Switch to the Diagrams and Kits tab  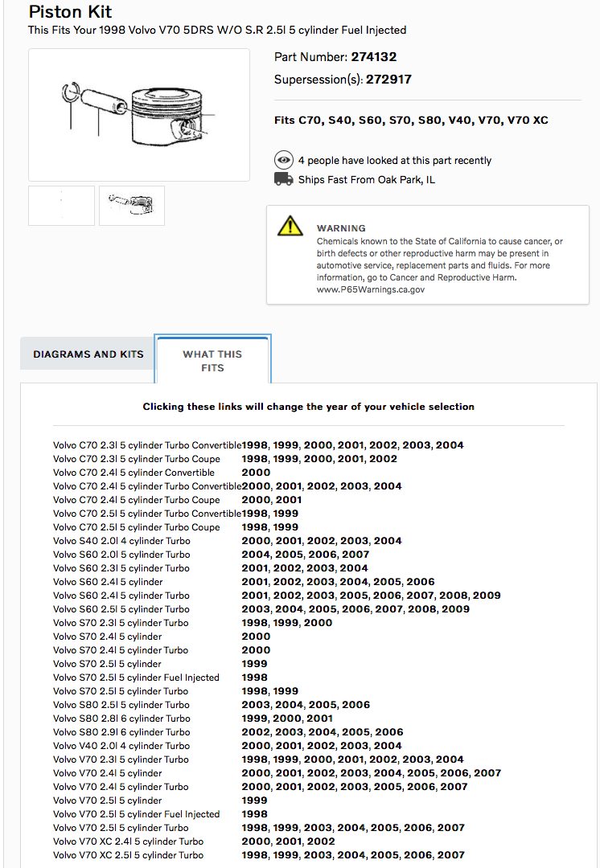88,354
